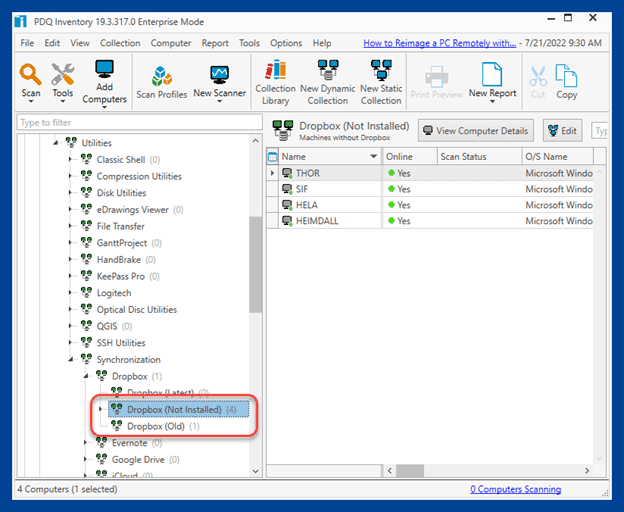Click the HEIMDALL computer icon
This screenshot has width=624, height=512.
[x=287, y=221]
